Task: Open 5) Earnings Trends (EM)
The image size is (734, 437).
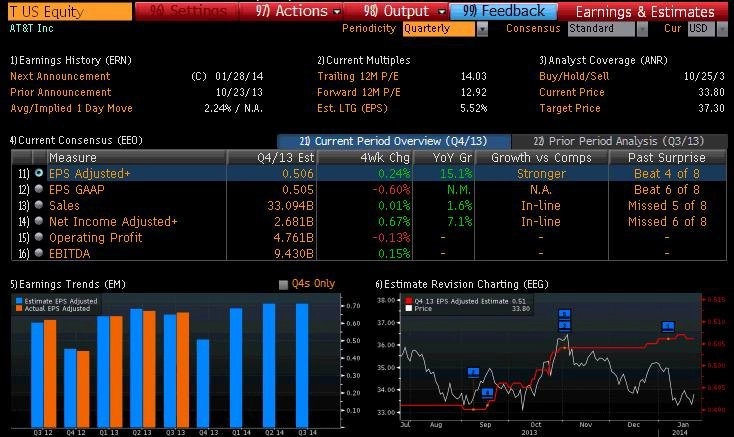Action: click(68, 284)
